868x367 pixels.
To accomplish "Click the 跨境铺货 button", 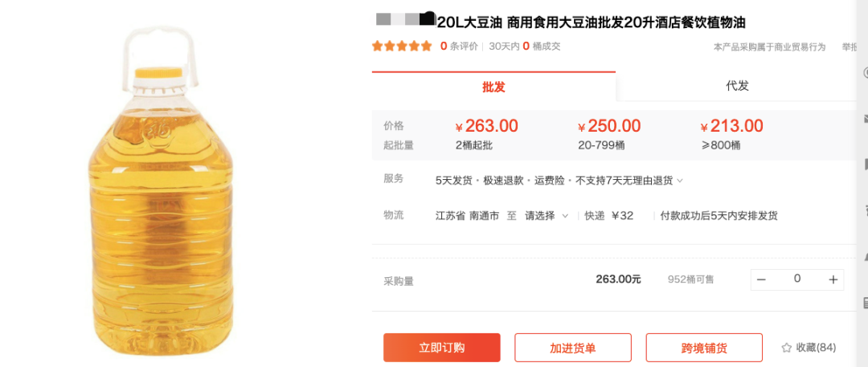I will pos(704,348).
